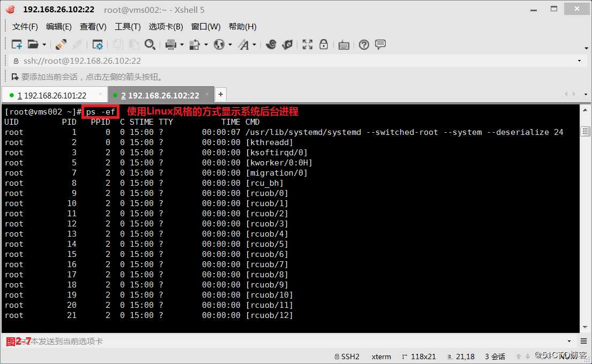The image size is (592, 364).
Task: Click the Print icon
Action: (171, 44)
